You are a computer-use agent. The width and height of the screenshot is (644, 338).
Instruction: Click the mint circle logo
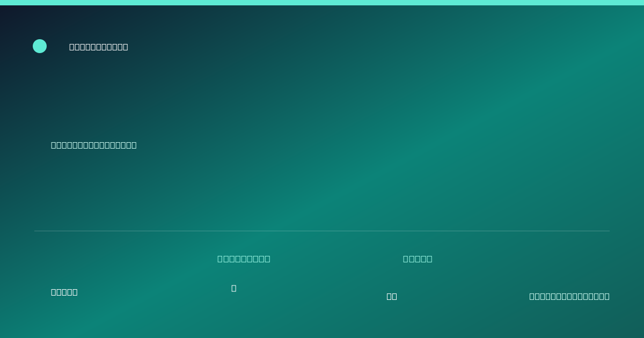pyautogui.click(x=40, y=46)
